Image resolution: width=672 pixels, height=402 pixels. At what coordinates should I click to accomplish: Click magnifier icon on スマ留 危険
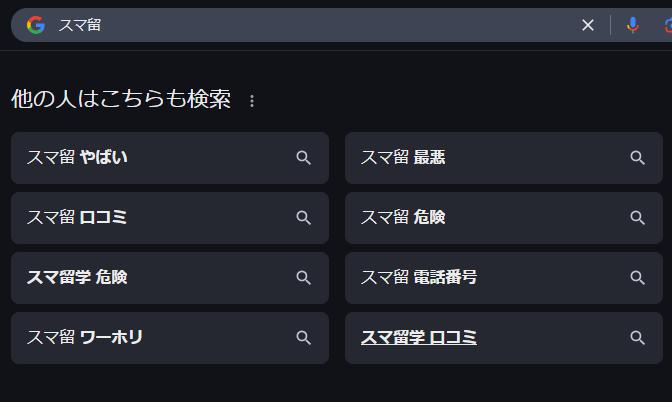pyautogui.click(x=638, y=218)
